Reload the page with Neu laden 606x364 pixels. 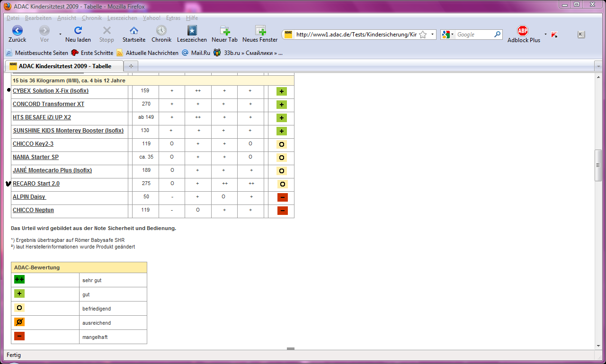point(78,31)
